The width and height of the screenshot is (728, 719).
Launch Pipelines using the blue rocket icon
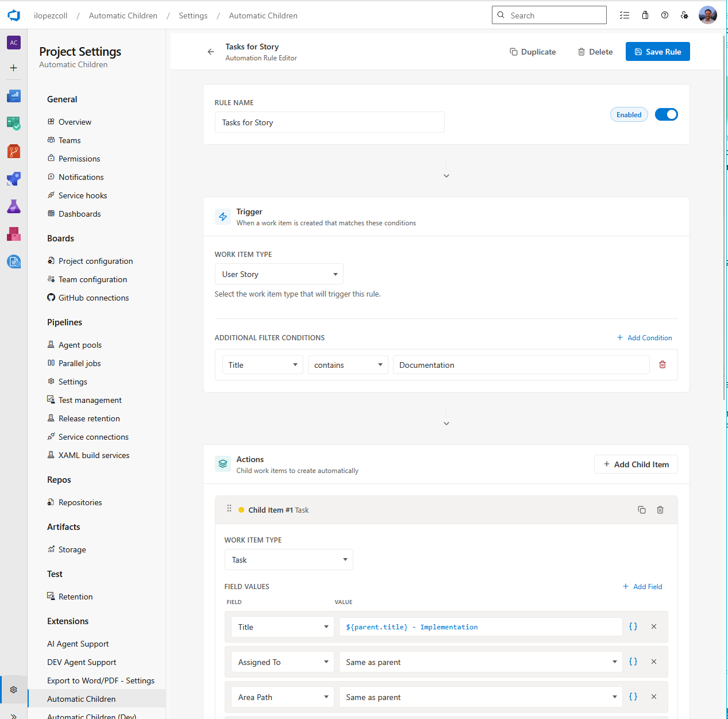point(13,179)
